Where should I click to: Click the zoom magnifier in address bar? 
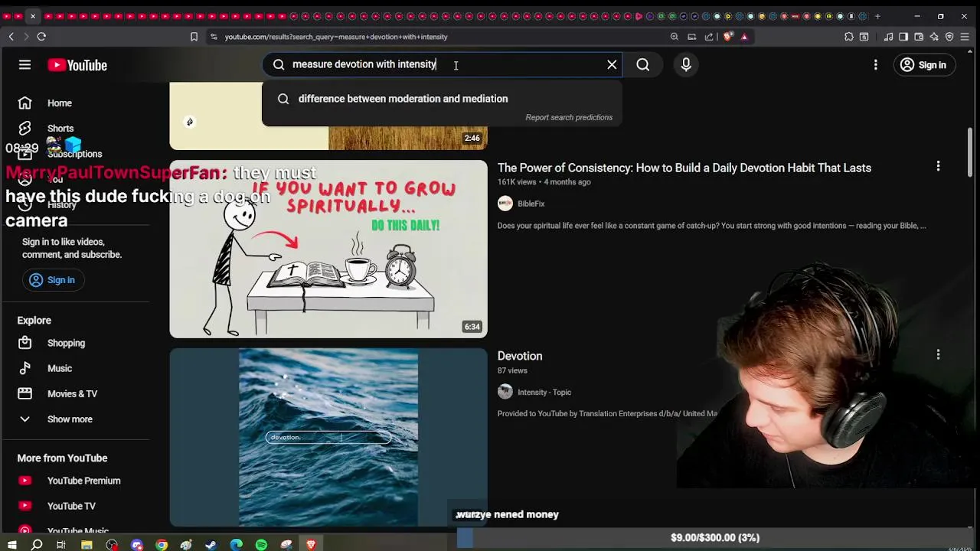point(674,37)
